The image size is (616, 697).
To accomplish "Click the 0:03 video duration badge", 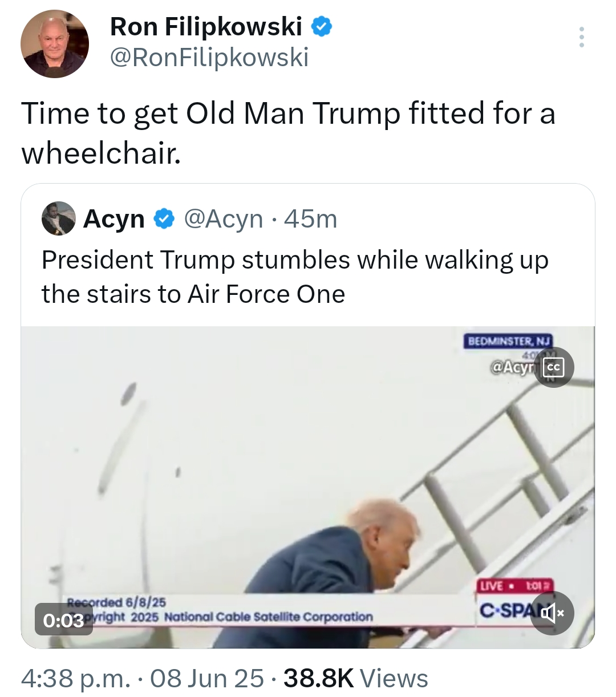I will pyautogui.click(x=64, y=619).
